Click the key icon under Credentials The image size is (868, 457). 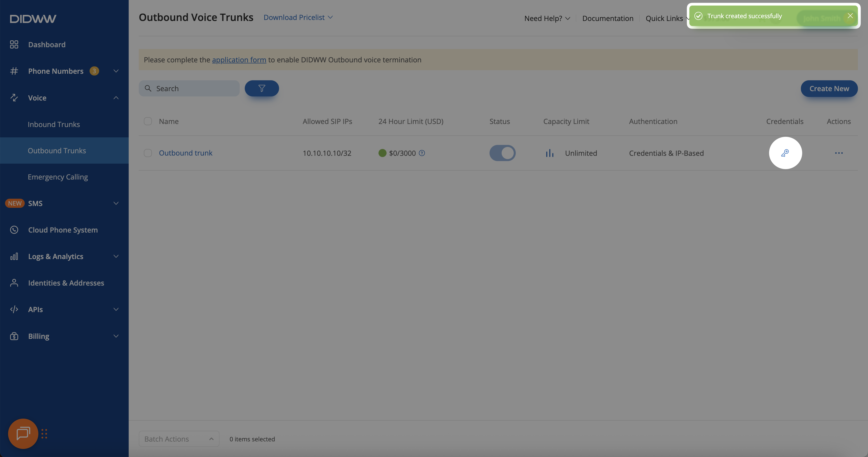click(x=785, y=153)
